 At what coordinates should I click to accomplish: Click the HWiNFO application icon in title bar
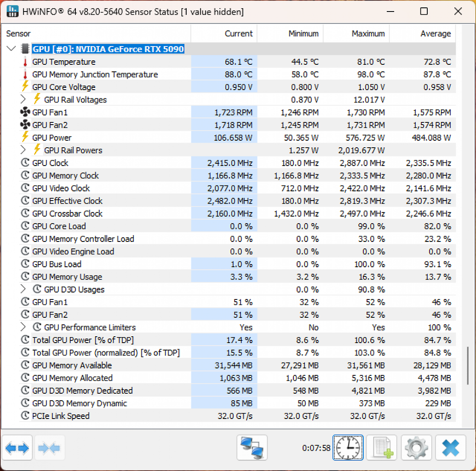(12, 11)
